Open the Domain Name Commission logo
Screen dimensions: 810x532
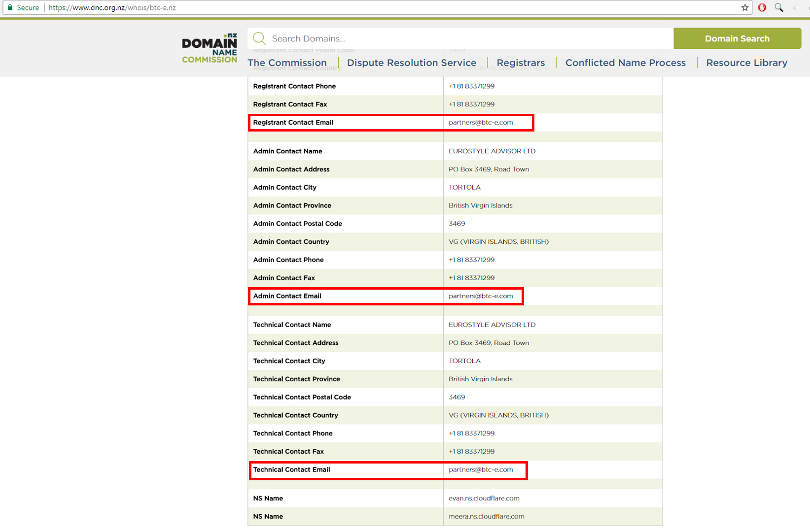(210, 48)
